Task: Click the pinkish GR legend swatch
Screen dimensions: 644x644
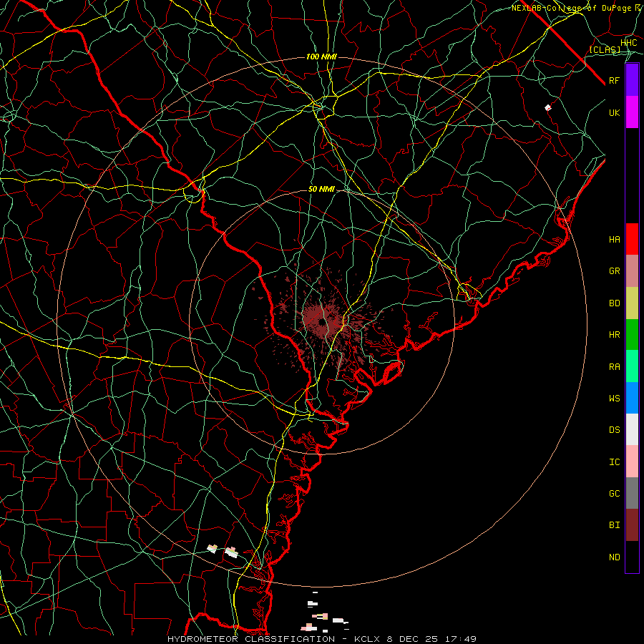Action: (632, 271)
